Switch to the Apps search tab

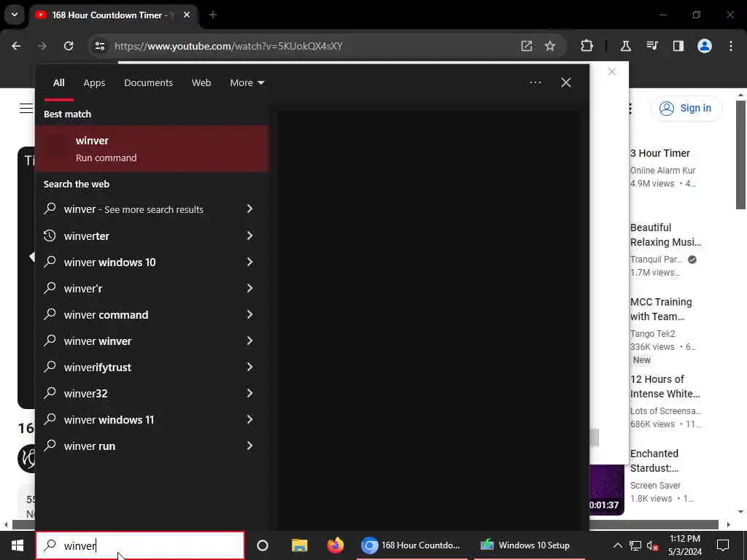tap(94, 83)
